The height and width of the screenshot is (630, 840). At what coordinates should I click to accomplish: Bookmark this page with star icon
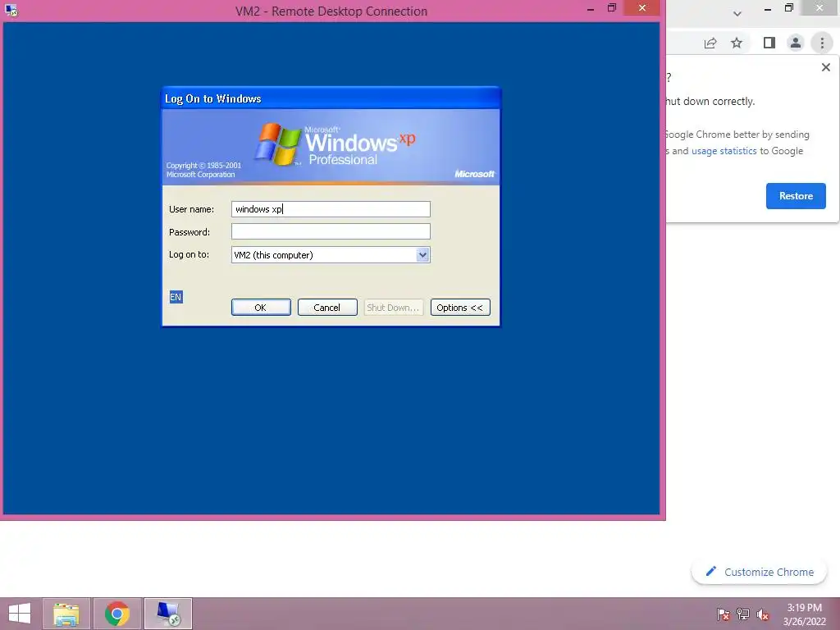point(737,43)
